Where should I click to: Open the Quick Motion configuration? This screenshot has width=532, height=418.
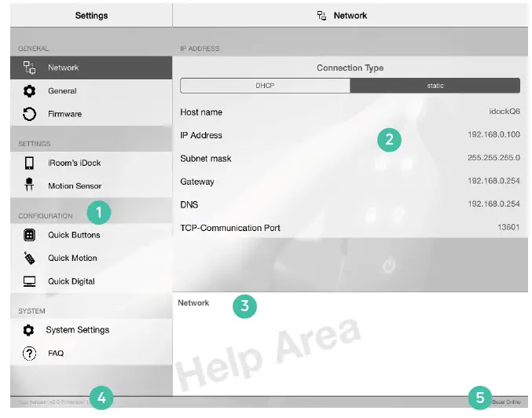[x=91, y=258]
